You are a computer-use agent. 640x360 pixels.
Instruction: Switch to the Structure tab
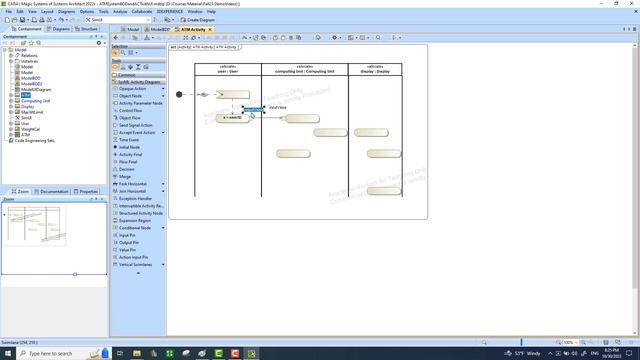[86, 29]
